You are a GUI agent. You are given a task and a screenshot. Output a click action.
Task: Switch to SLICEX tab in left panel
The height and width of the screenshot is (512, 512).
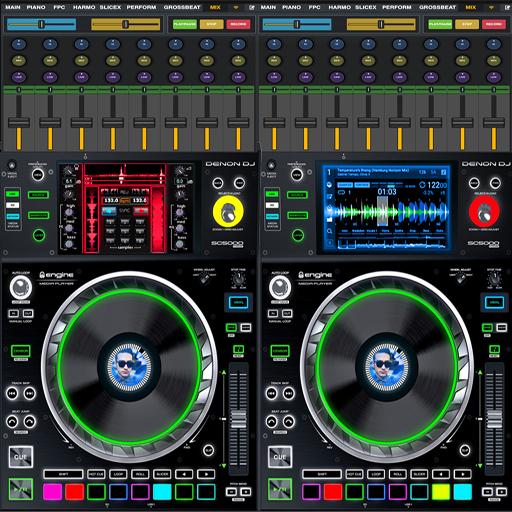point(110,7)
